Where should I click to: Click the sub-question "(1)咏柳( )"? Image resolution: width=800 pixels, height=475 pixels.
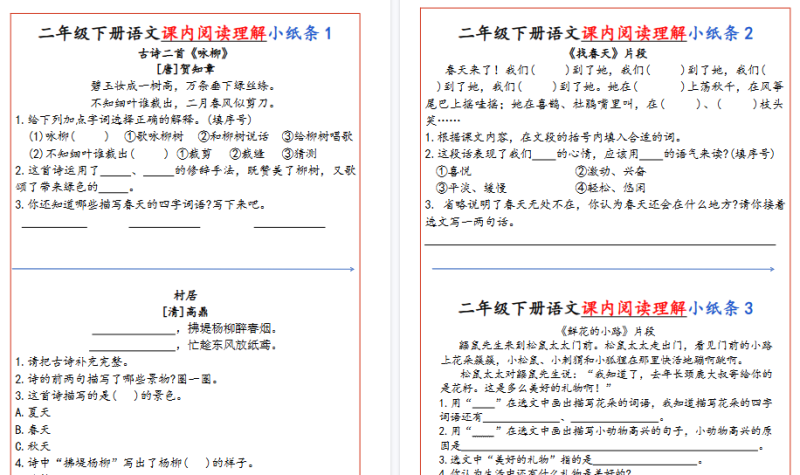coord(69,136)
